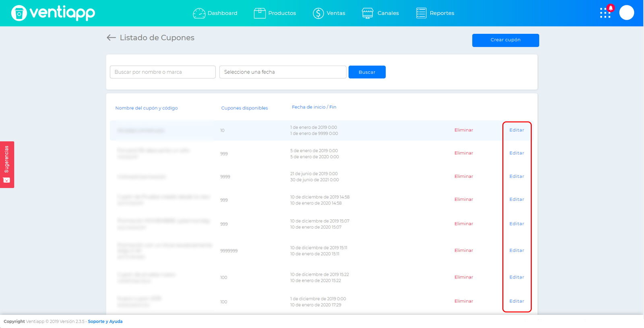Editar coupon dated 10 de diciembre 15:11

pyautogui.click(x=517, y=250)
